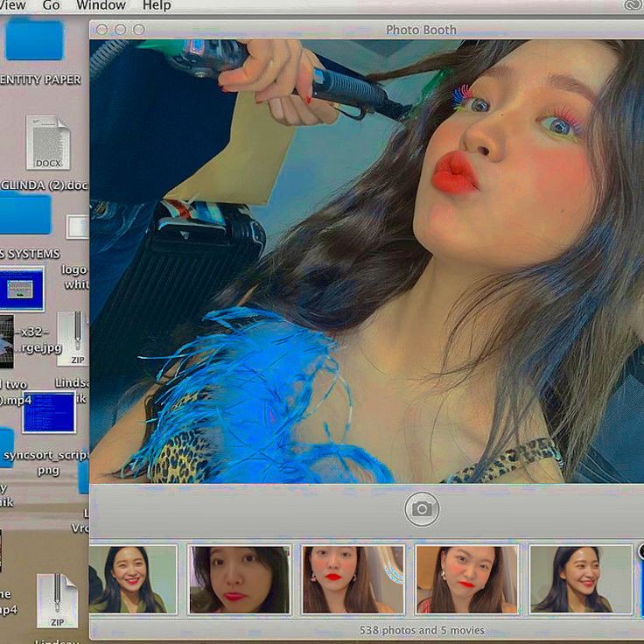Open the Help menu

pos(157,5)
